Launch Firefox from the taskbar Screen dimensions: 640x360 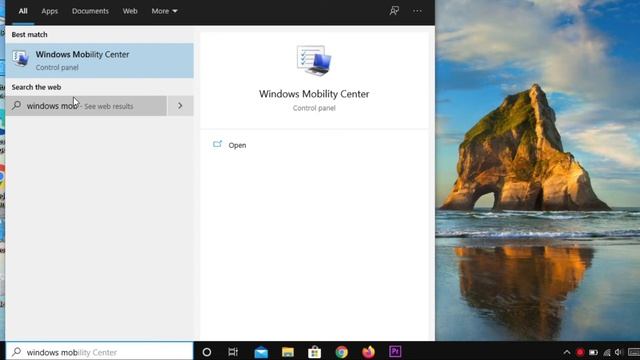(x=368, y=352)
